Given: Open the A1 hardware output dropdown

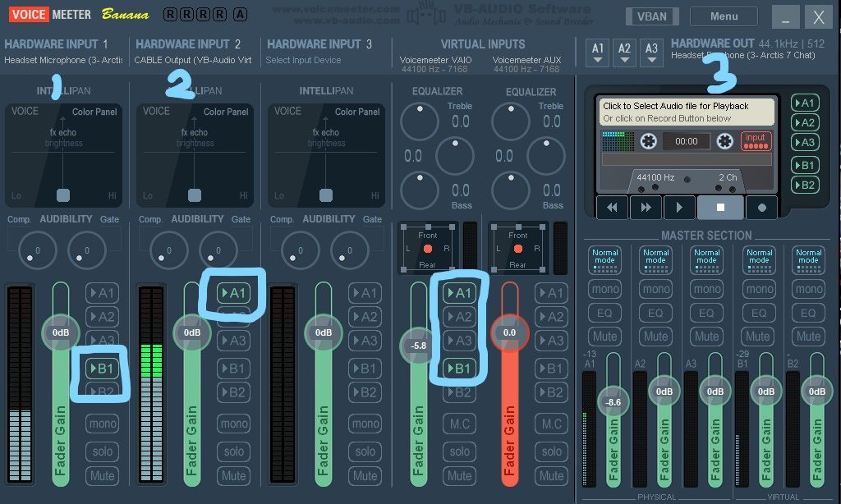Looking at the screenshot, I should pyautogui.click(x=598, y=53).
